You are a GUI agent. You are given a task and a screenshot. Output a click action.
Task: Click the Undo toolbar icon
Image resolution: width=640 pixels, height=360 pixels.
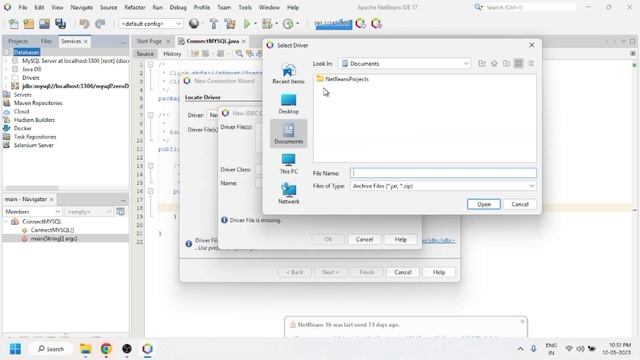pyautogui.click(x=84, y=24)
